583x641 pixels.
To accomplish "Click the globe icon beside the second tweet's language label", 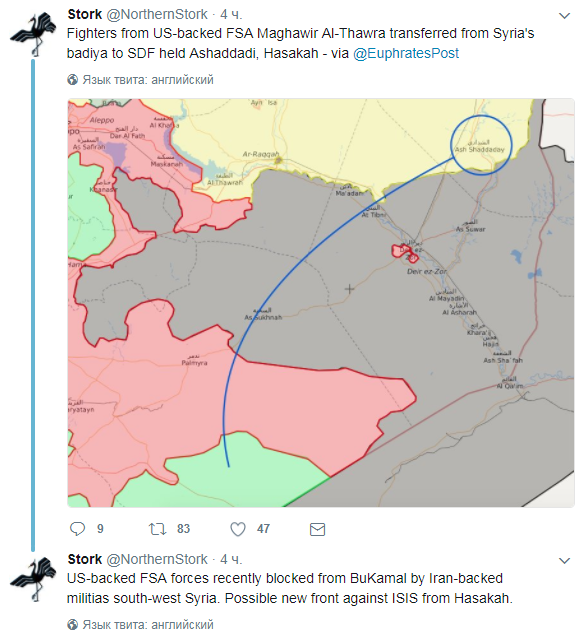I will (x=72, y=625).
